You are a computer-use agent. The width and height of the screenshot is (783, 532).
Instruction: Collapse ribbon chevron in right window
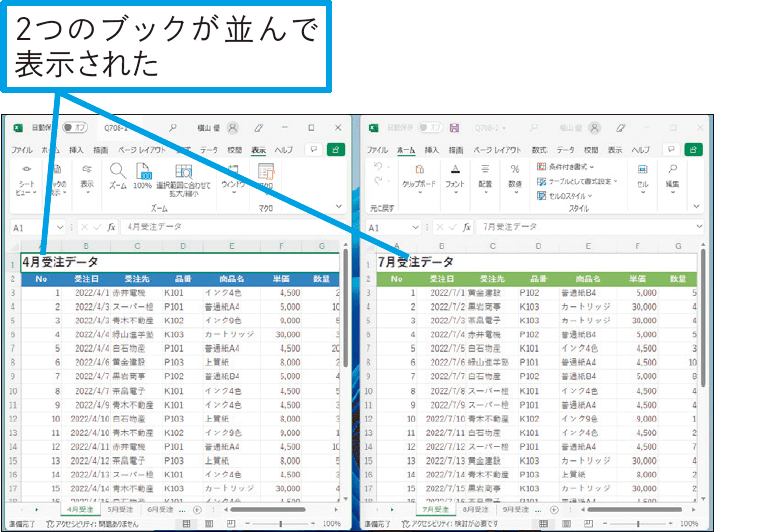tap(696, 206)
